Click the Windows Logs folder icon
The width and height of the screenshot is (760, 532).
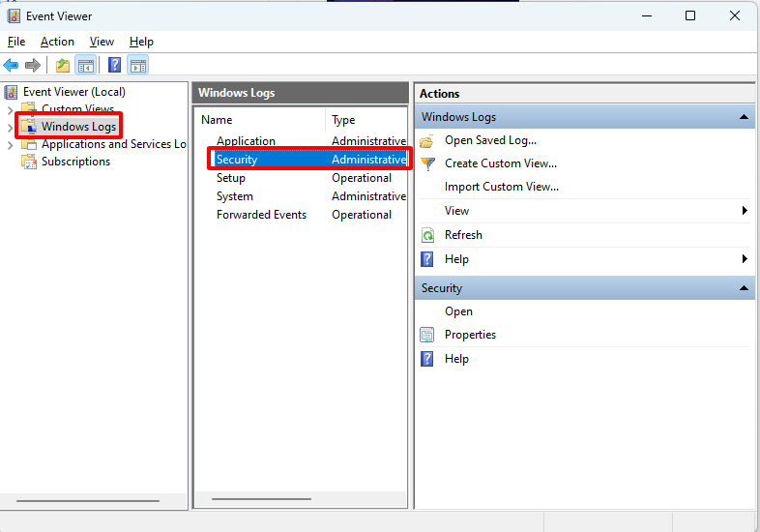(29, 126)
